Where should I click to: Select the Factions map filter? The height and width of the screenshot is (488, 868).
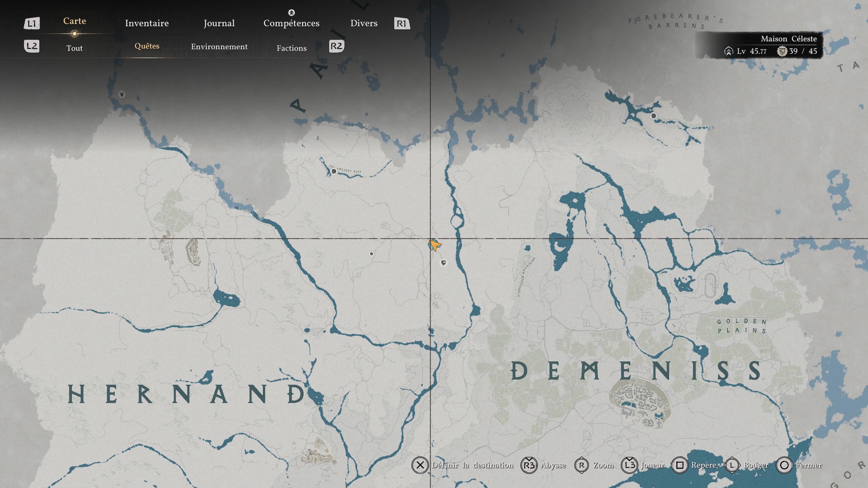pyautogui.click(x=292, y=48)
